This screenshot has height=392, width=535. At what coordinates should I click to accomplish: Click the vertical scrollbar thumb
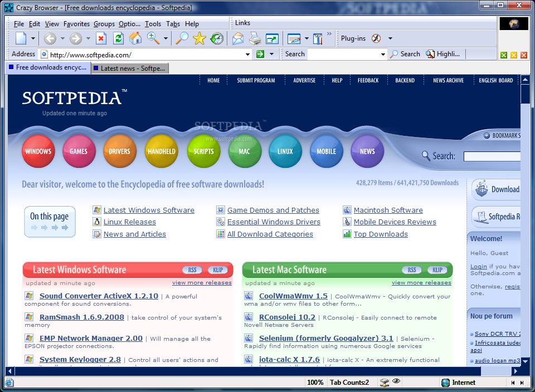click(x=525, y=94)
